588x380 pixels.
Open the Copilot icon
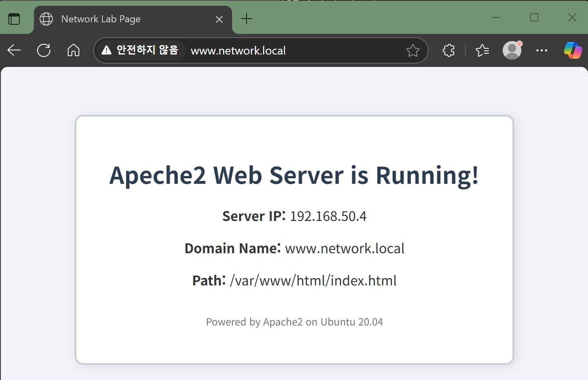coord(573,50)
